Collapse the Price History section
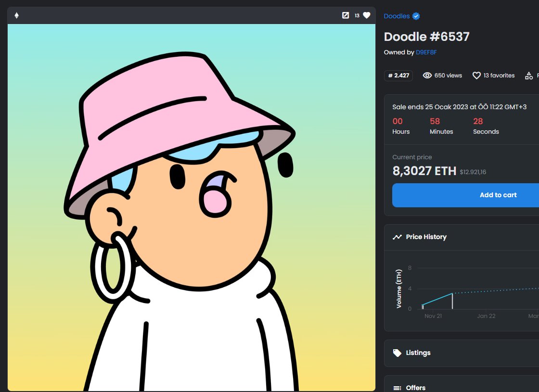The width and height of the screenshot is (539, 392). pos(462,237)
